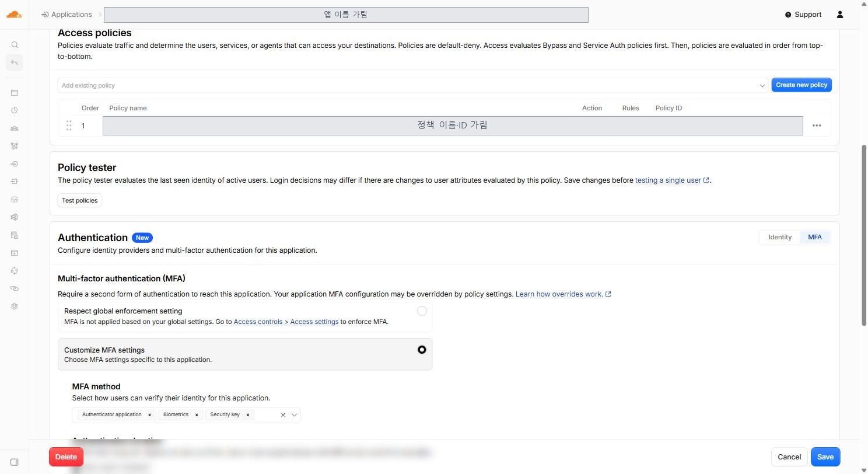This screenshot has height=474, width=868.
Task: Click the page vertical scrollbar
Action: tap(864, 235)
